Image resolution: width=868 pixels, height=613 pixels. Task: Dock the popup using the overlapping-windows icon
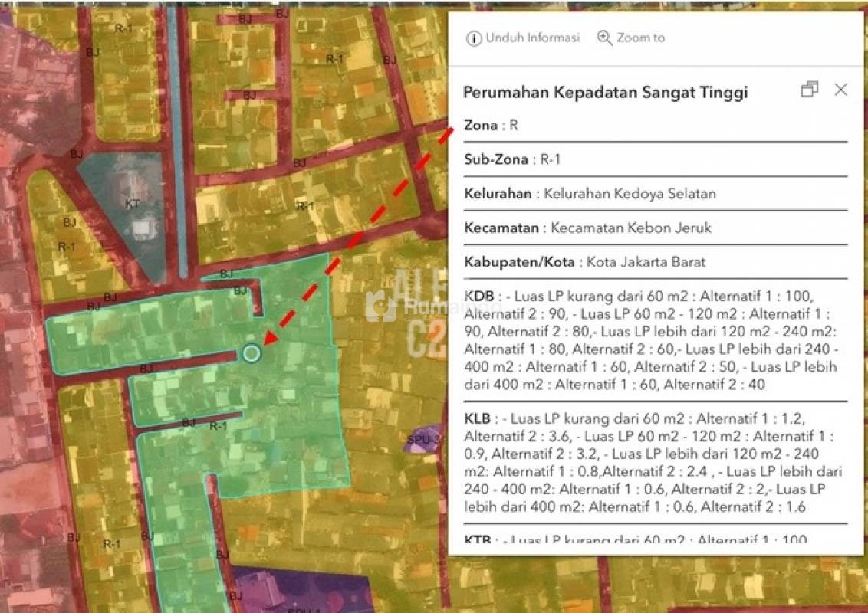coord(809,90)
